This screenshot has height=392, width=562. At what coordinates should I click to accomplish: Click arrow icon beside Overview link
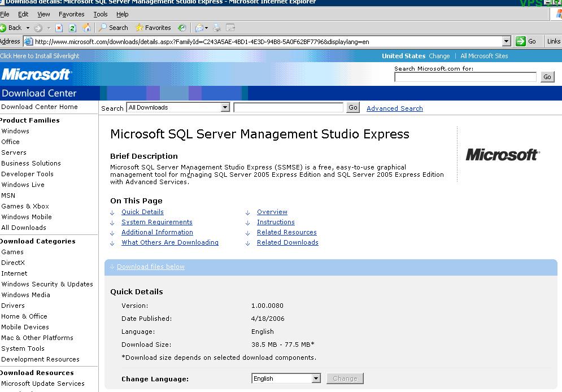pyautogui.click(x=247, y=213)
